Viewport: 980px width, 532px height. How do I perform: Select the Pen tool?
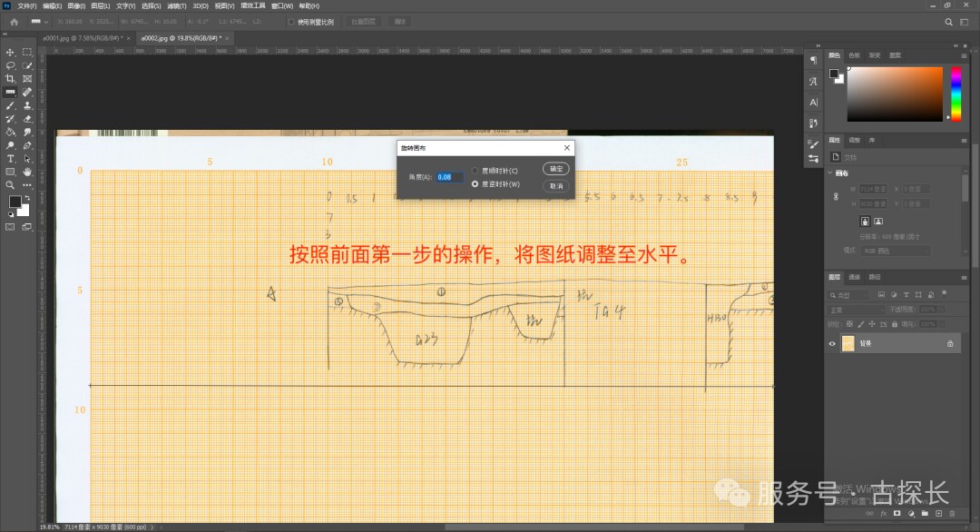pos(27,145)
